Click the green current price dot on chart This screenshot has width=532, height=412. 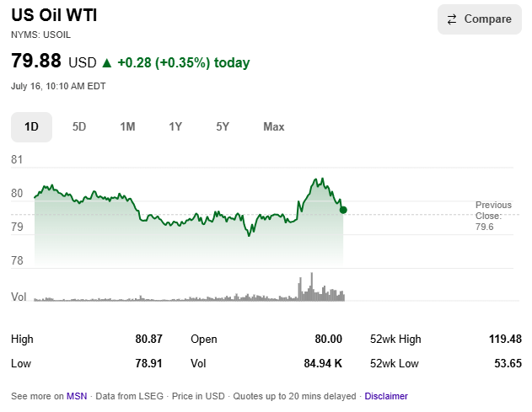pos(343,211)
